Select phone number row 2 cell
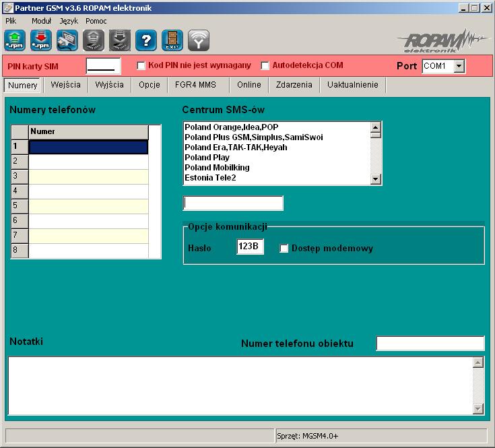Viewport: 495px width, 448px height. pos(89,162)
